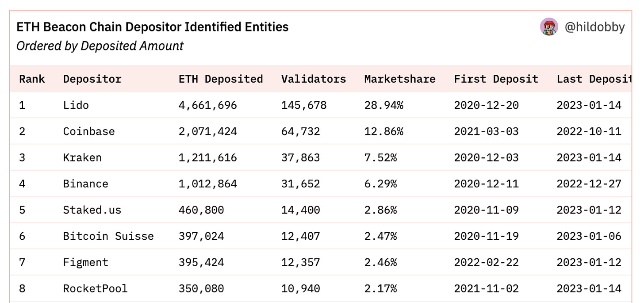Screen dimensions: 644x303
Task: Select the RocketPool depositor cell
Action: [96, 288]
